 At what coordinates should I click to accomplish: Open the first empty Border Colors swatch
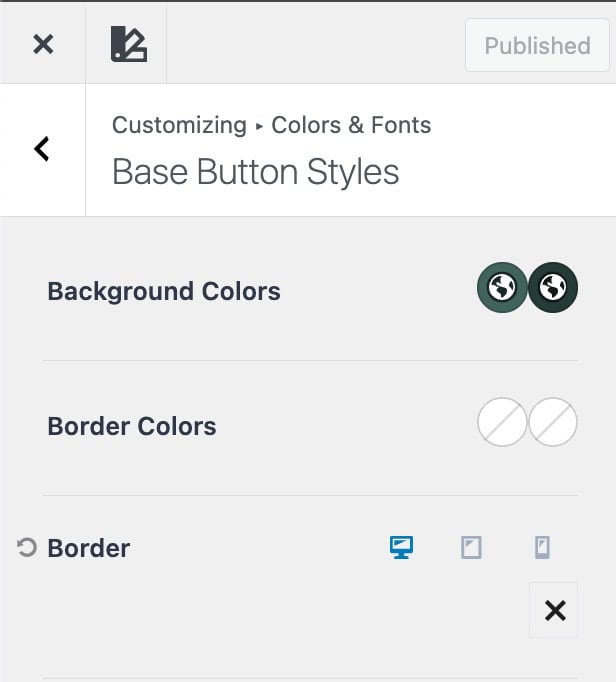coord(502,424)
